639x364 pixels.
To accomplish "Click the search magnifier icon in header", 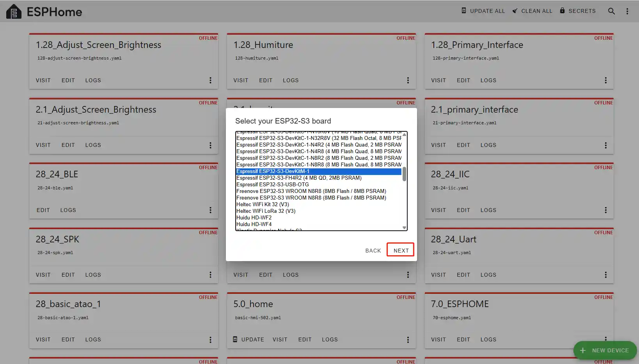I will click(x=611, y=11).
